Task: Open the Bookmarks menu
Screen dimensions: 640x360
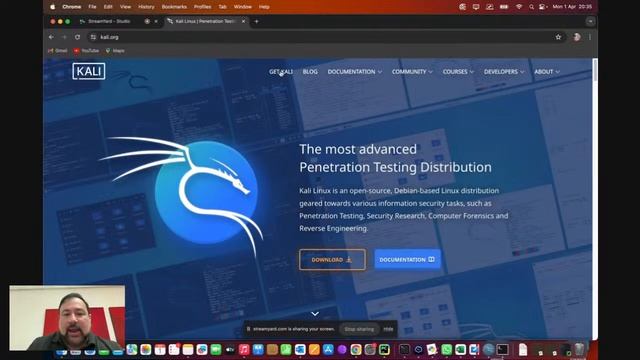Action: tap(174, 7)
